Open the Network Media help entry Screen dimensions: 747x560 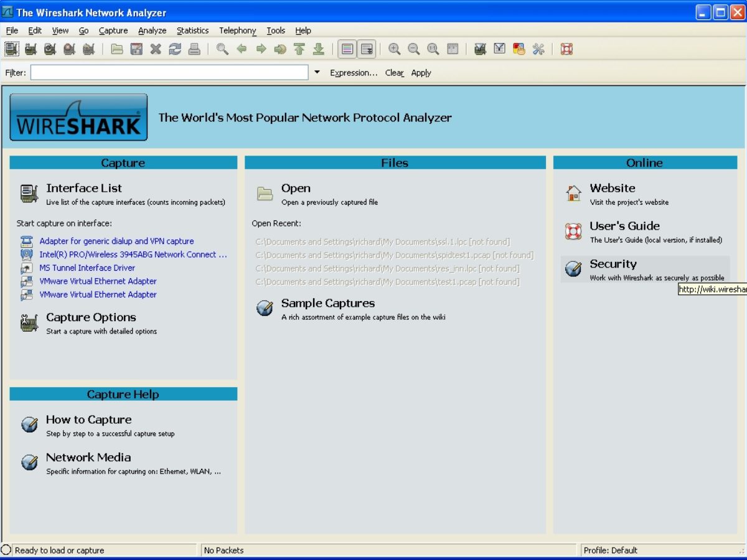88,457
